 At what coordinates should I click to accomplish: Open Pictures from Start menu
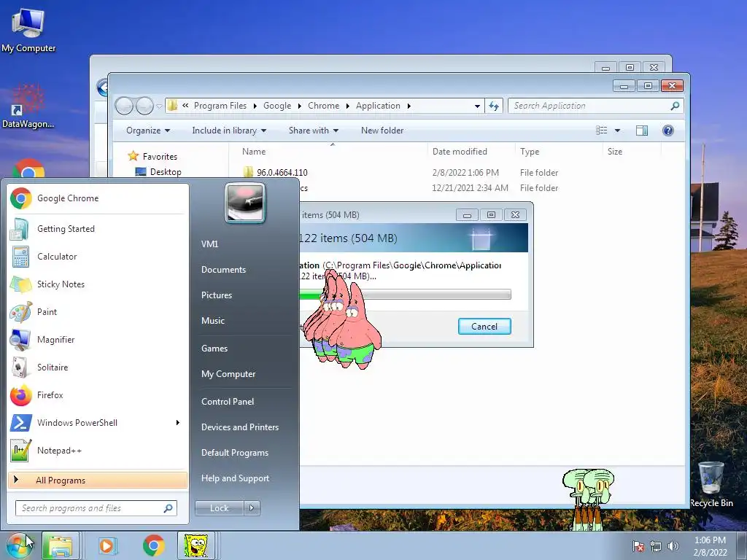pyautogui.click(x=217, y=295)
